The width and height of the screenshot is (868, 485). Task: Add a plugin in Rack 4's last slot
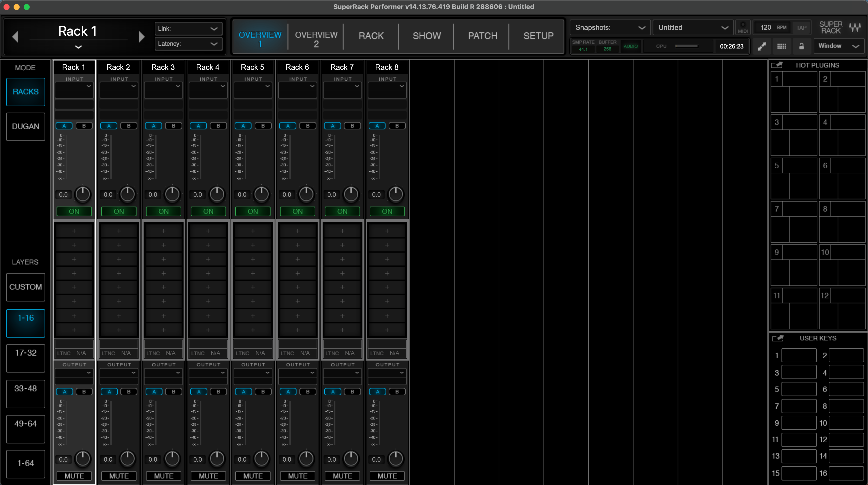[x=208, y=330]
